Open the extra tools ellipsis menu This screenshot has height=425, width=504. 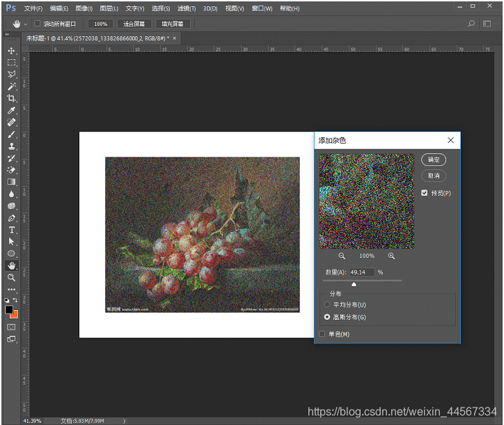click(x=11, y=289)
